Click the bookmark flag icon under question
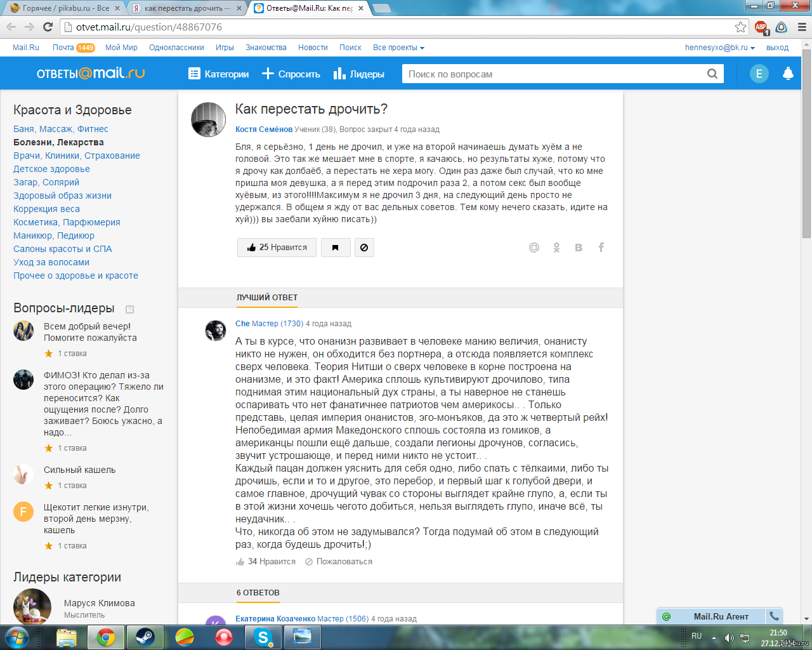 click(x=336, y=248)
